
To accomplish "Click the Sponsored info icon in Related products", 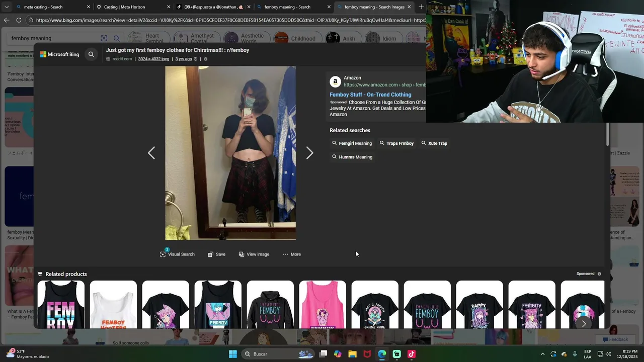I will point(599,274).
